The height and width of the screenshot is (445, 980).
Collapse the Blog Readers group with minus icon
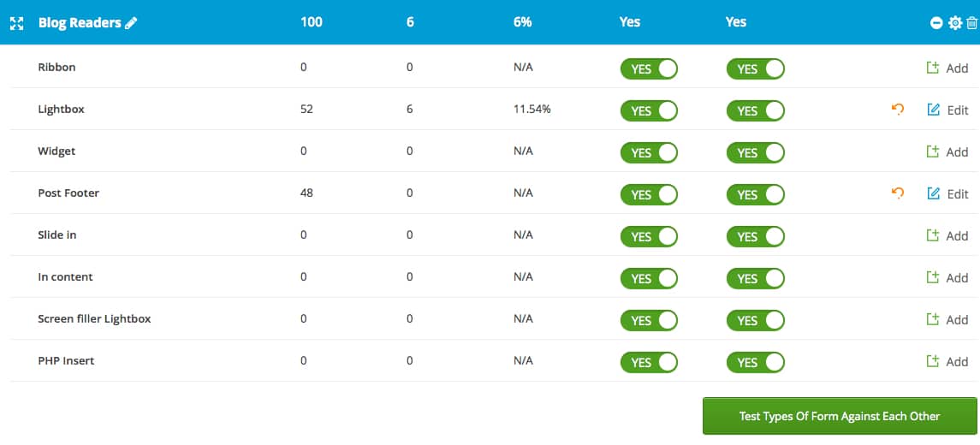coord(936,23)
